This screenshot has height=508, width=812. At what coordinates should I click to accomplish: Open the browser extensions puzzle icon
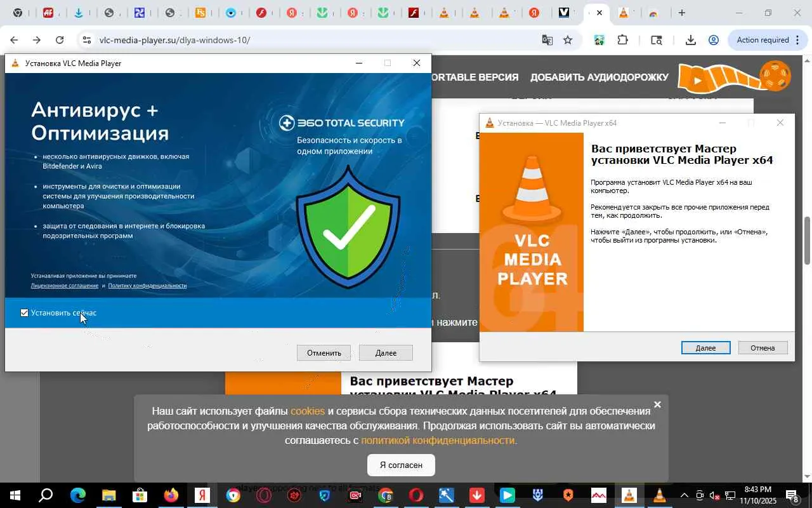pos(622,40)
